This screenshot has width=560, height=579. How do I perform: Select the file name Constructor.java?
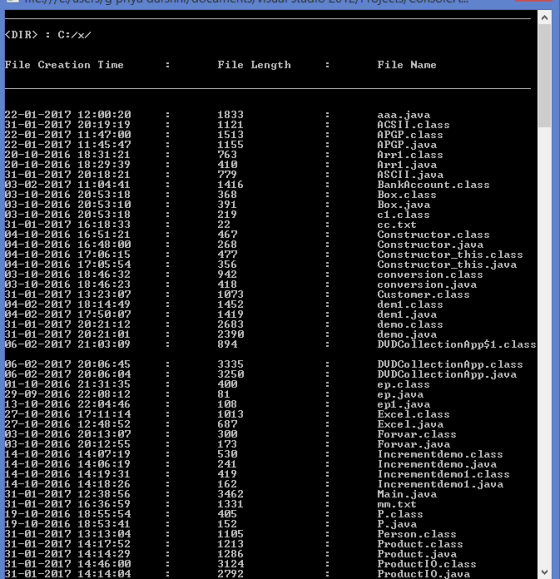(430, 244)
